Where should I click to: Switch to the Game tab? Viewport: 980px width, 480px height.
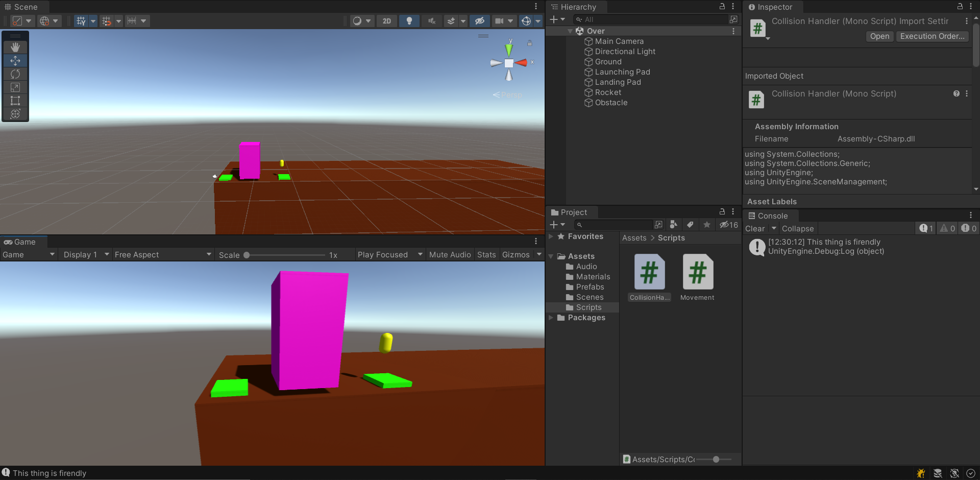(x=20, y=242)
